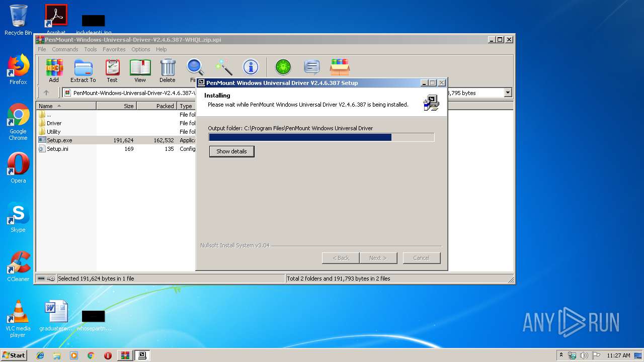Show hidden system tray icons

pos(561,355)
